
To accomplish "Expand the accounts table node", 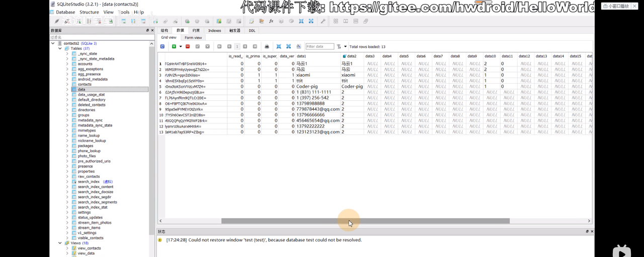I will tap(67, 64).
